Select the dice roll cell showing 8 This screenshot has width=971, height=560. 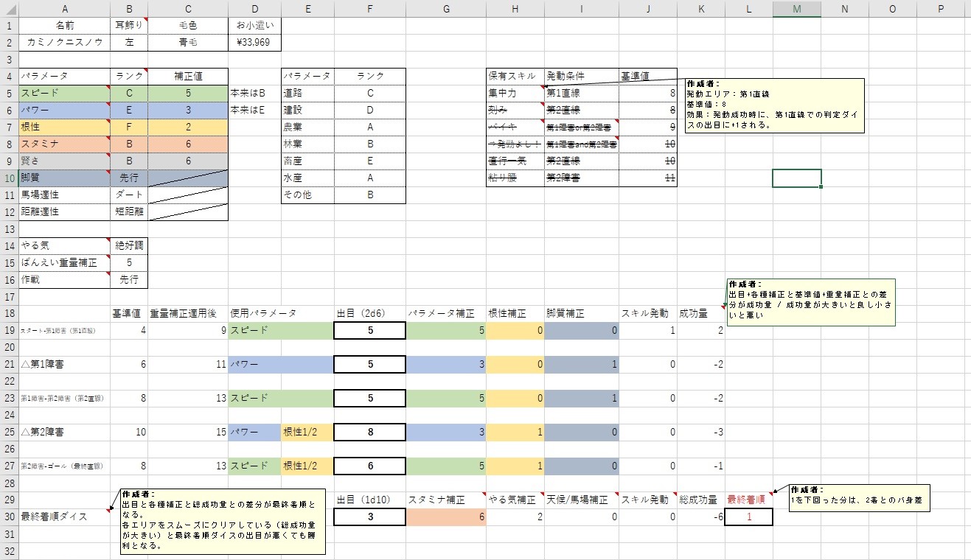pos(369,433)
